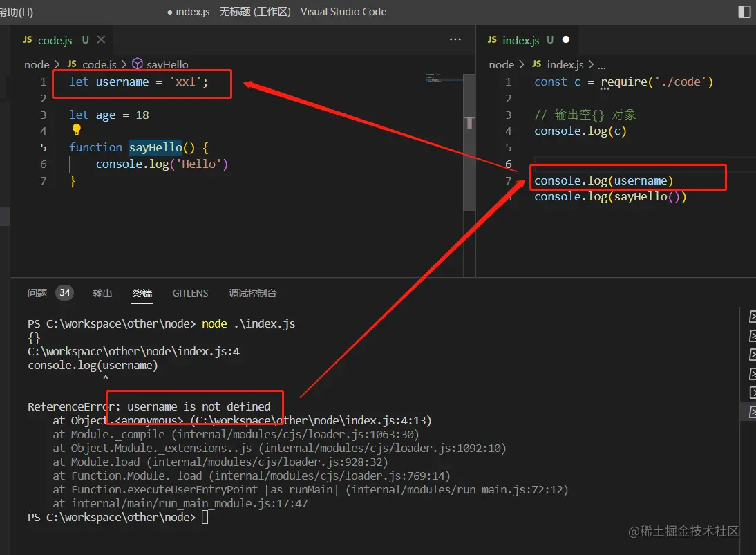This screenshot has height=555, width=756.
Task: Click the 'node .\index.js' command in terminal
Action: click(x=248, y=324)
